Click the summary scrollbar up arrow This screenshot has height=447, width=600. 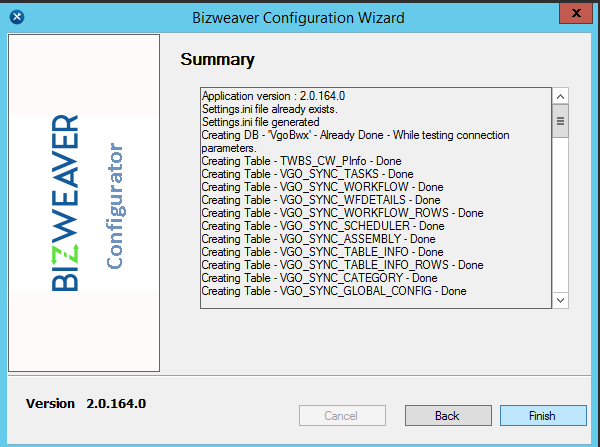[x=560, y=96]
